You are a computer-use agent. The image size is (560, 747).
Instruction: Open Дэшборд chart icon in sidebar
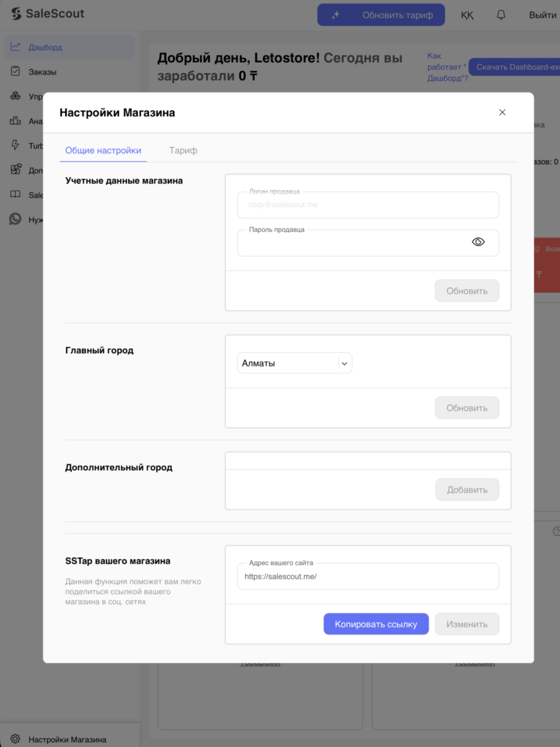pos(15,47)
